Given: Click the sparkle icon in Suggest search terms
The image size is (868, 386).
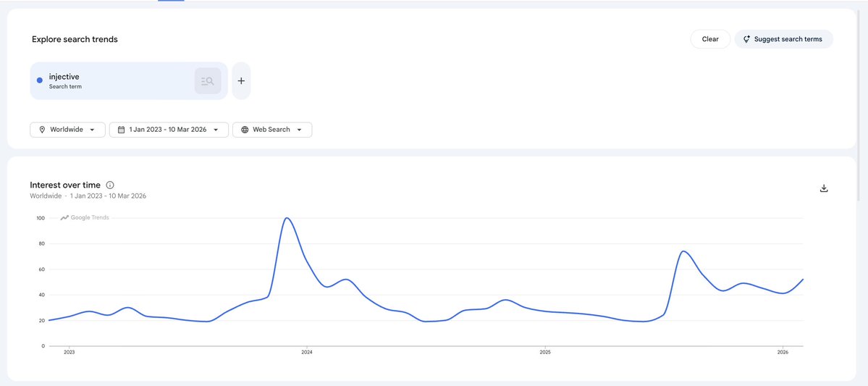Looking at the screenshot, I should click(x=746, y=39).
